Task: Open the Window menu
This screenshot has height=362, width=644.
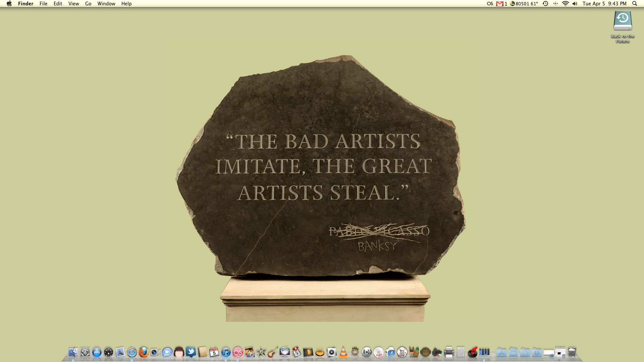Action: coord(106,4)
